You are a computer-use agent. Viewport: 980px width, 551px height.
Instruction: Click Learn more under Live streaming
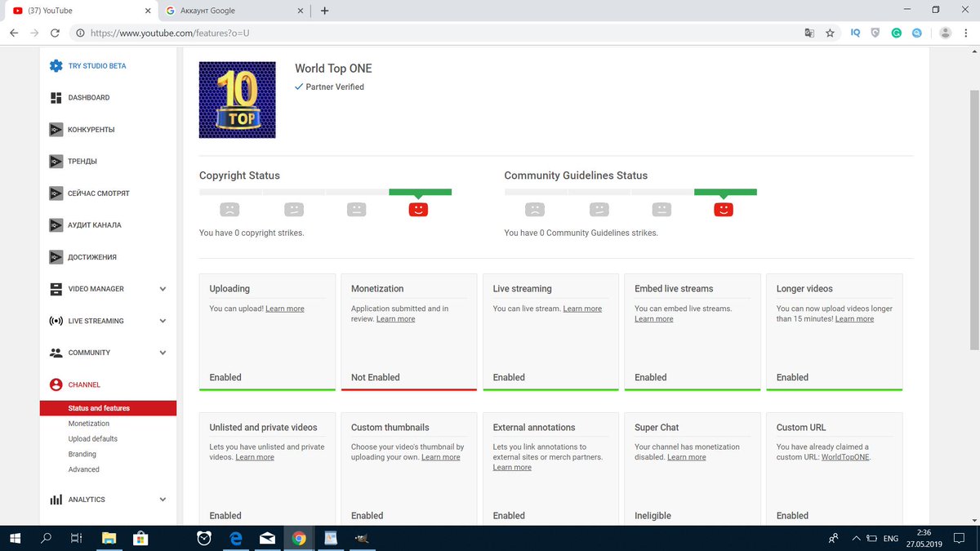pos(582,309)
